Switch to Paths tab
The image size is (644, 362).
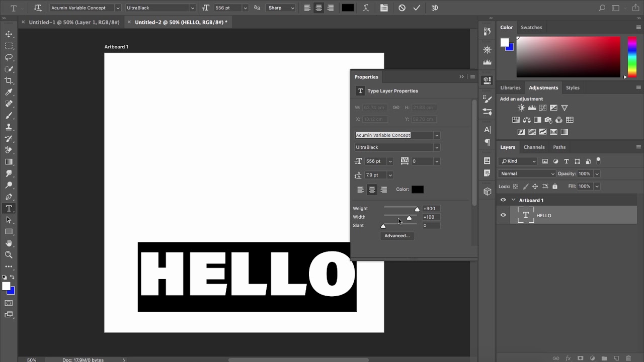pos(559,147)
